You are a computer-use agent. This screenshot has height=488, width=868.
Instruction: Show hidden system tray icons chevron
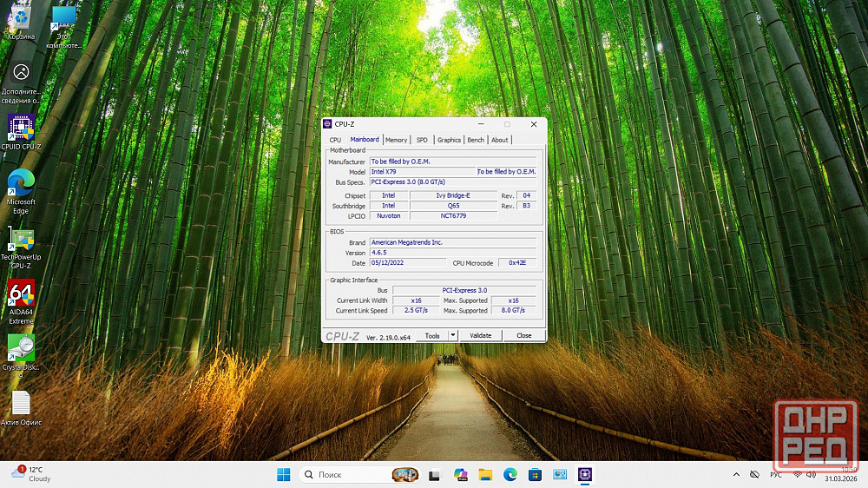click(737, 474)
